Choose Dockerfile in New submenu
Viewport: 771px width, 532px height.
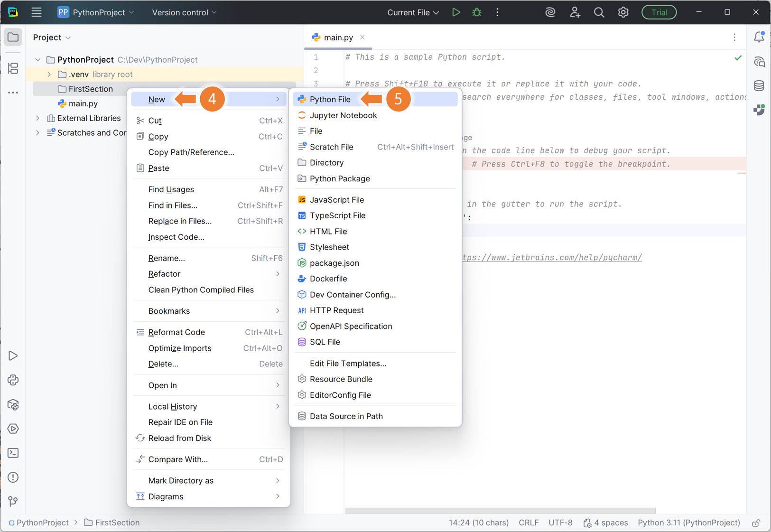point(375,279)
